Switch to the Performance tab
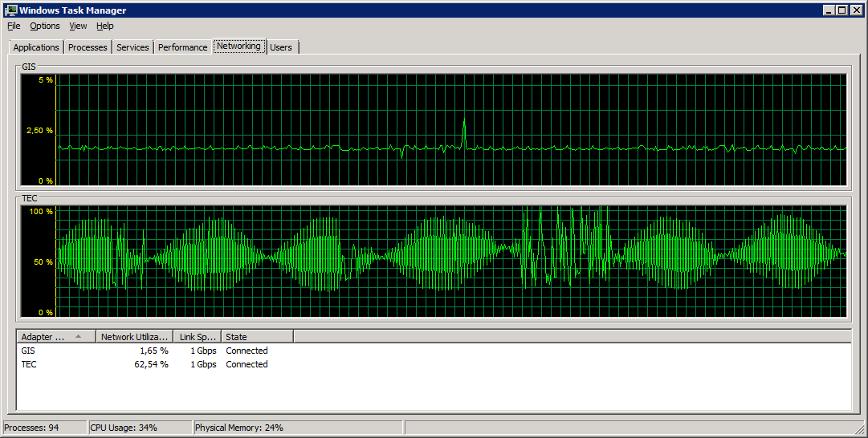 point(182,47)
